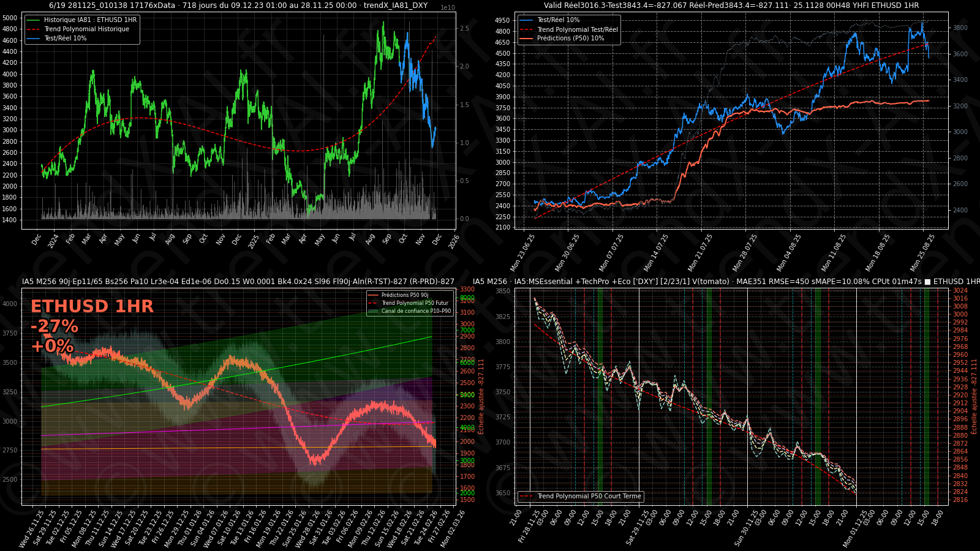Click the '-27%' orange percentage label
The height and width of the screenshot is (551, 980).
pyautogui.click(x=55, y=326)
